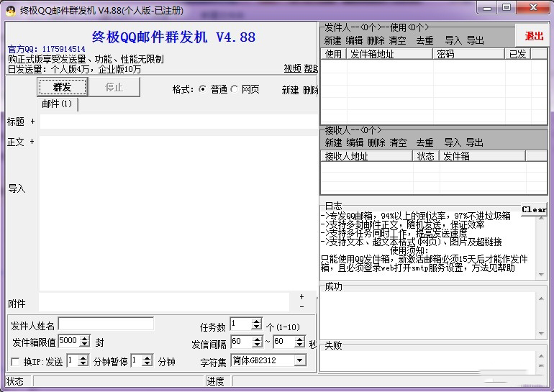
Task: Click 新建 in the 发件人 sender panel
Action: 332,40
